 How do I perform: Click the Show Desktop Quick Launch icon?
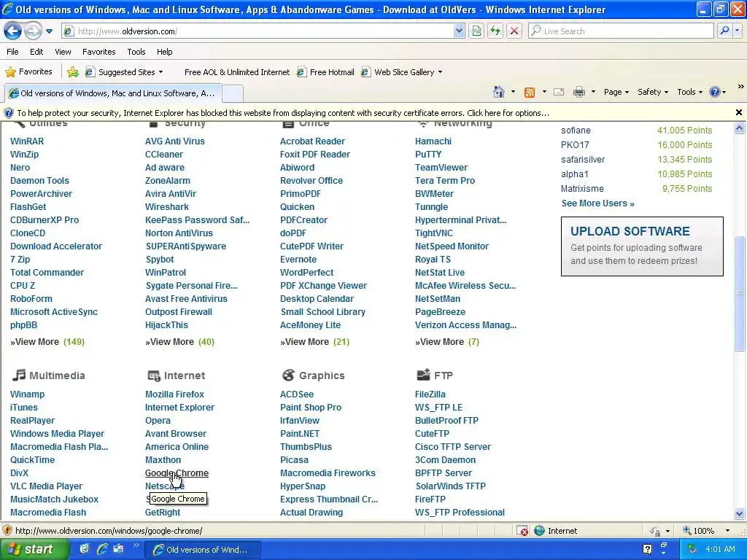click(x=85, y=549)
